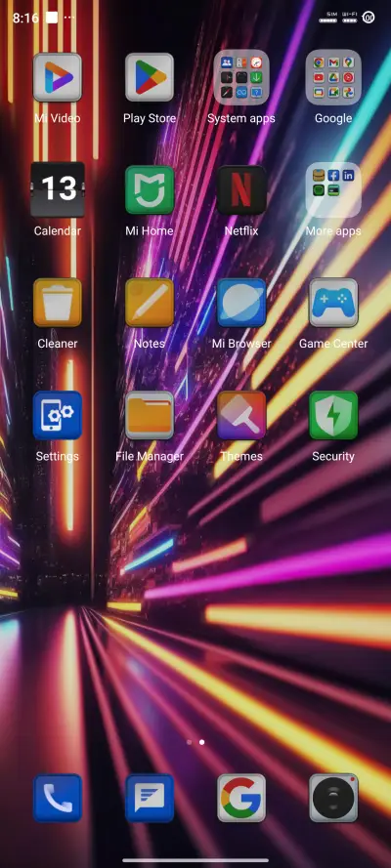Open the System apps folder
The image size is (391, 868).
click(241, 77)
